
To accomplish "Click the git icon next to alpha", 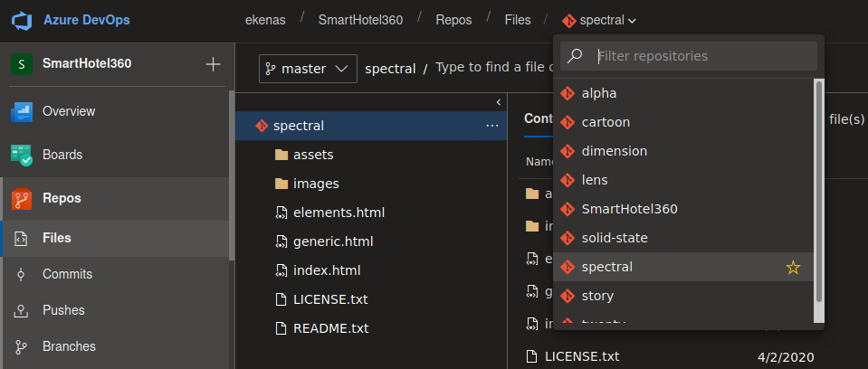I will [568, 93].
